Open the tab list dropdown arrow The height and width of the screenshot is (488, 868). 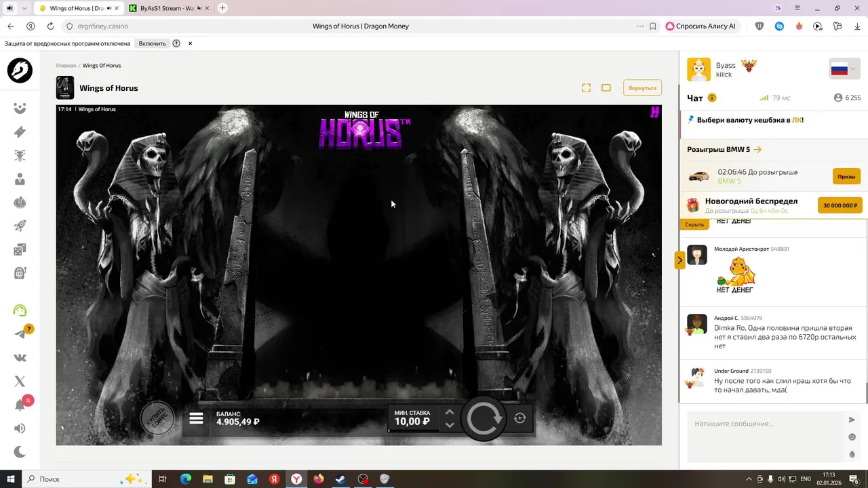[x=24, y=8]
